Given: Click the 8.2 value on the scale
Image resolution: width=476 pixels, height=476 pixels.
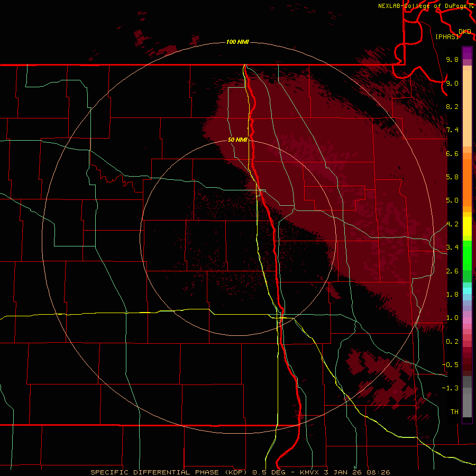Looking at the screenshot, I should coord(452,106).
